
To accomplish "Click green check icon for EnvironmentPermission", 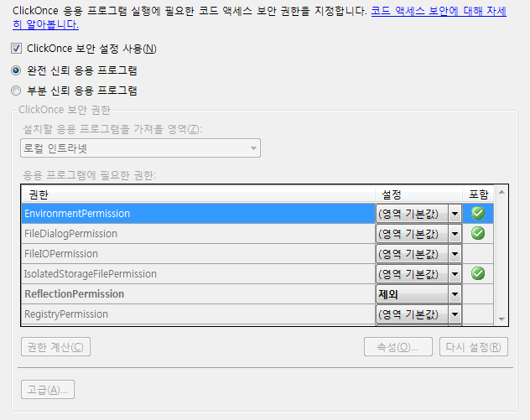I will 478,213.
